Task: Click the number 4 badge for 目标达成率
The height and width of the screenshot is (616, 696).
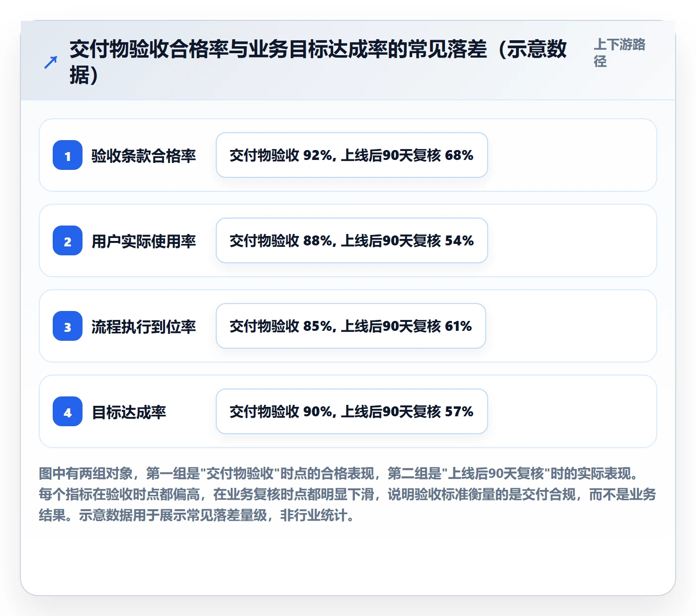Action: click(68, 411)
